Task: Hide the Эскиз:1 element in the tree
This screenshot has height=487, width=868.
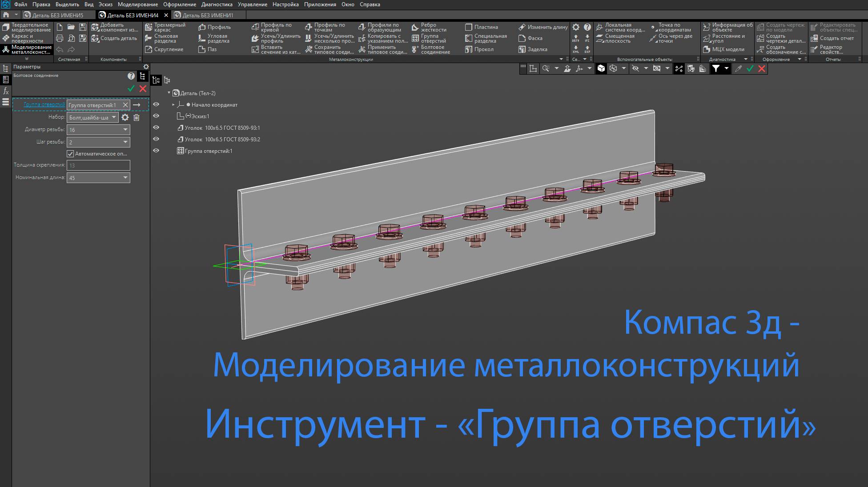Action: [x=156, y=116]
